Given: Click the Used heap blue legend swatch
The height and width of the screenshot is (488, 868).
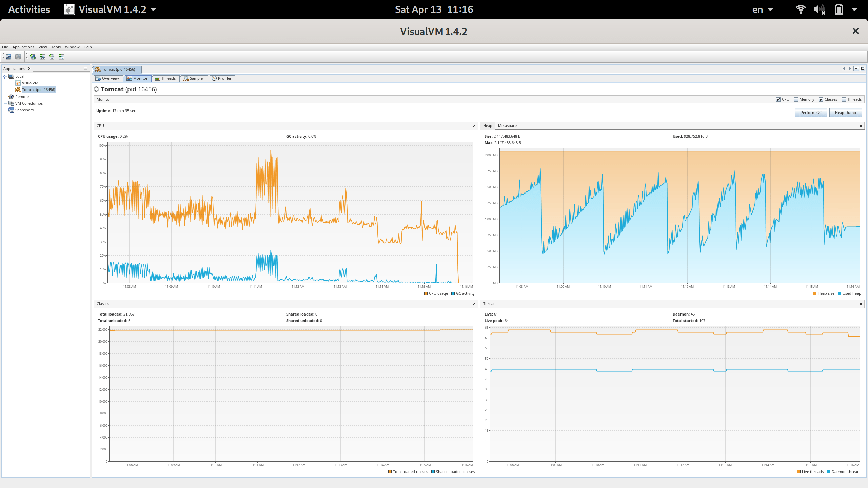Looking at the screenshot, I should [840, 294].
